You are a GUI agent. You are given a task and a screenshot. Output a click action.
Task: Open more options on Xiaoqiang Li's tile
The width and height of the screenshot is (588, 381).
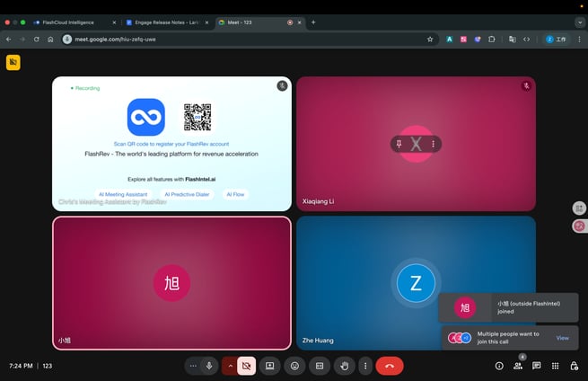[x=433, y=144]
